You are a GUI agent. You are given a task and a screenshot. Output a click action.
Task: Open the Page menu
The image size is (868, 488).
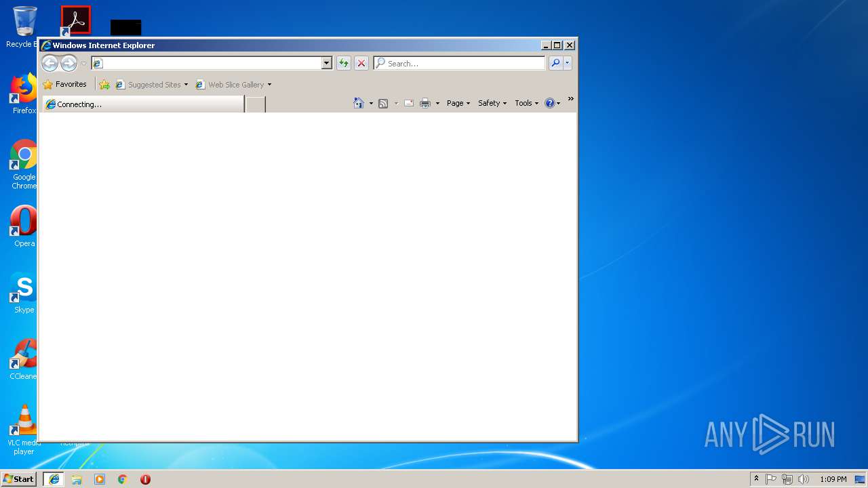pyautogui.click(x=458, y=103)
